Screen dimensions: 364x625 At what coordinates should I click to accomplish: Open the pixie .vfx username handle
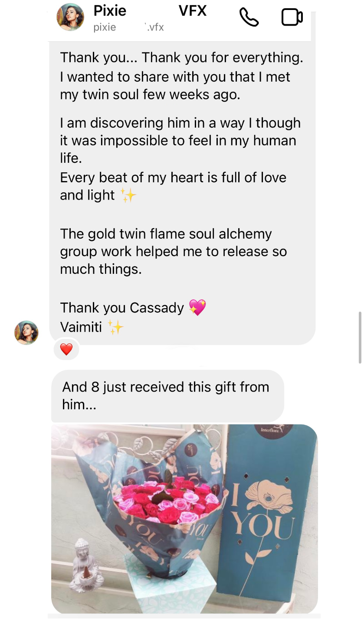pos(129,27)
